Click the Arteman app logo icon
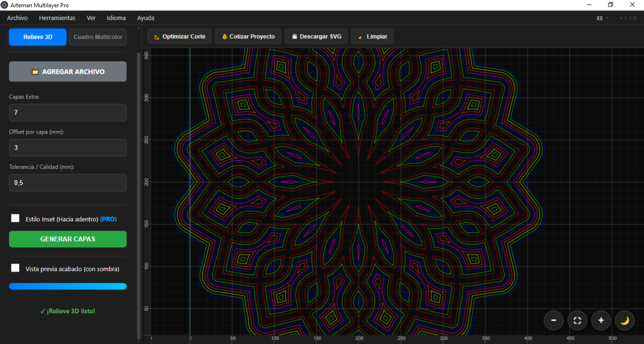 (4, 5)
